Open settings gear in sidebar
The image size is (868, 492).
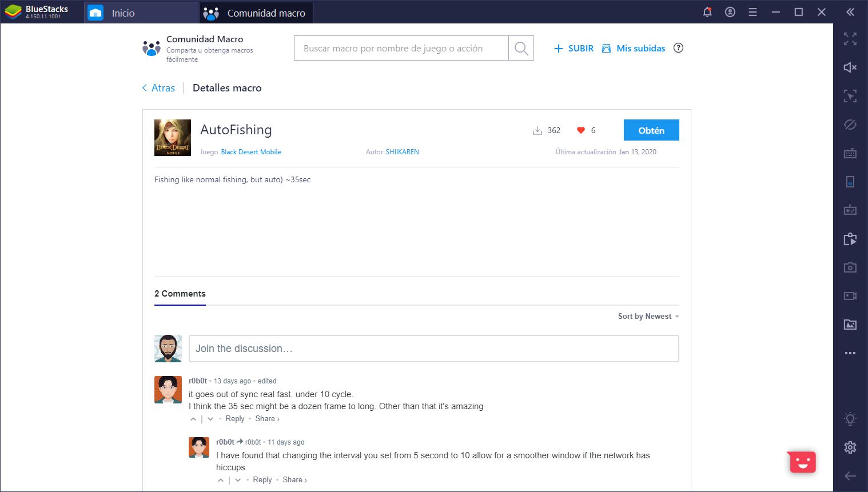(850, 447)
